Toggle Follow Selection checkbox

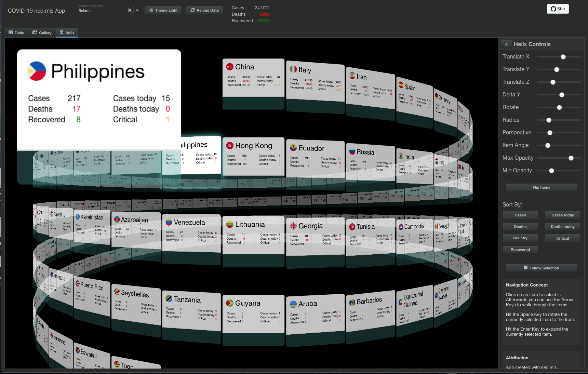point(526,268)
